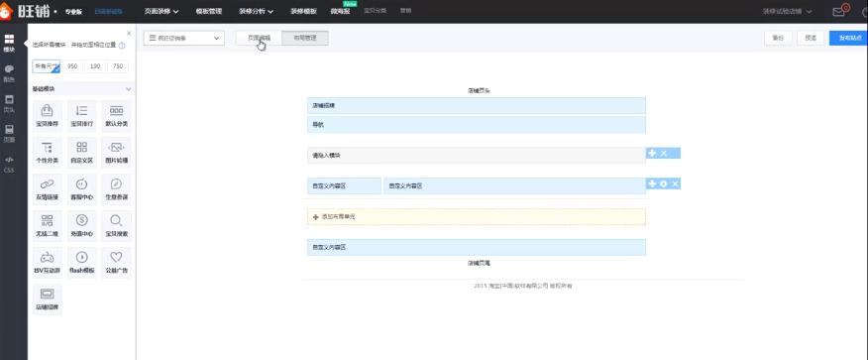Select the 宝贝推荐 module icon
This screenshot has width=868, height=360.
[48, 115]
